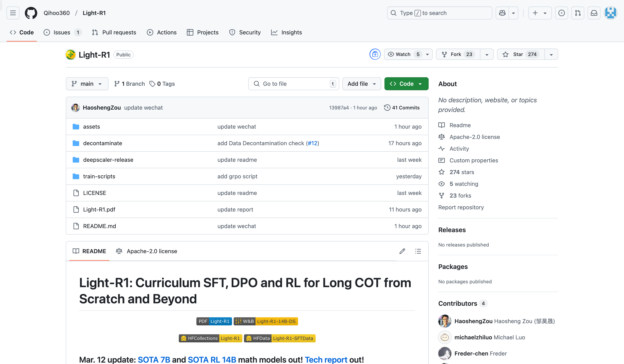Switch to the Issues tab
624x364 pixels.
(63, 32)
